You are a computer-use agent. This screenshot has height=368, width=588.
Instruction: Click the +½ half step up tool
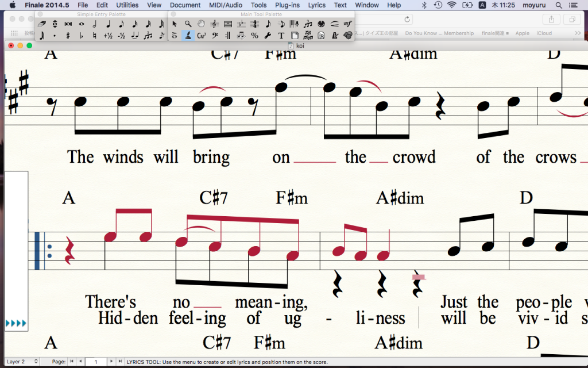click(x=109, y=36)
